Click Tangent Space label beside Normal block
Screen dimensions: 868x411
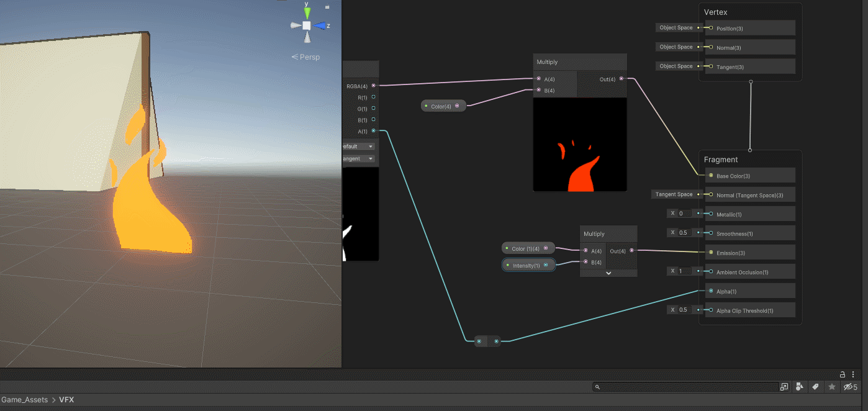pyautogui.click(x=674, y=194)
